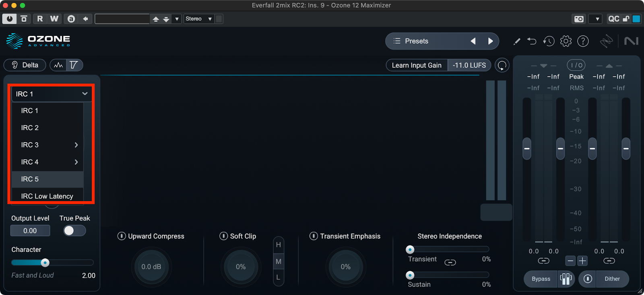The width and height of the screenshot is (644, 295).
Task: Open the Ozone settings gear
Action: (x=566, y=41)
